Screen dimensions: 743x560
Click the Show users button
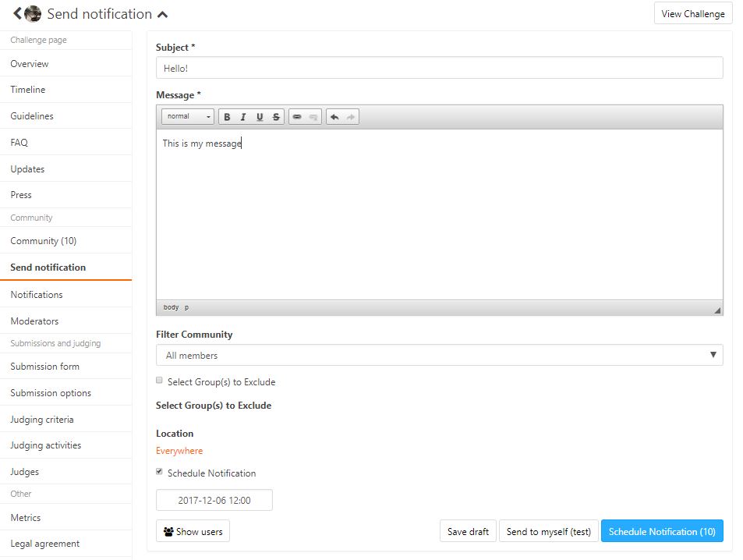[x=193, y=531]
